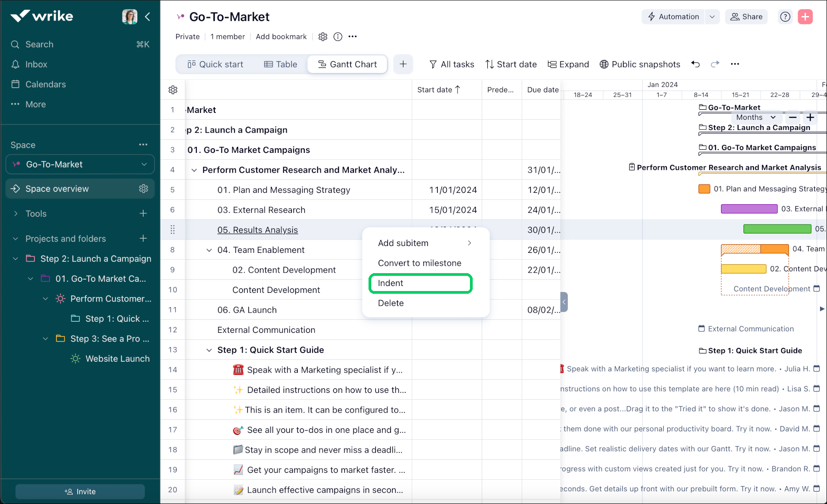The image size is (827, 504).
Task: Click the info icon near Add bookmark
Action: (x=338, y=37)
